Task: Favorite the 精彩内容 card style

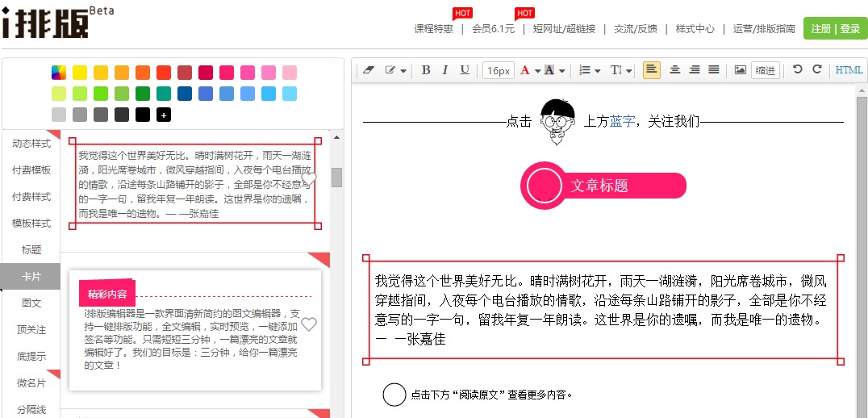Action: pyautogui.click(x=309, y=324)
